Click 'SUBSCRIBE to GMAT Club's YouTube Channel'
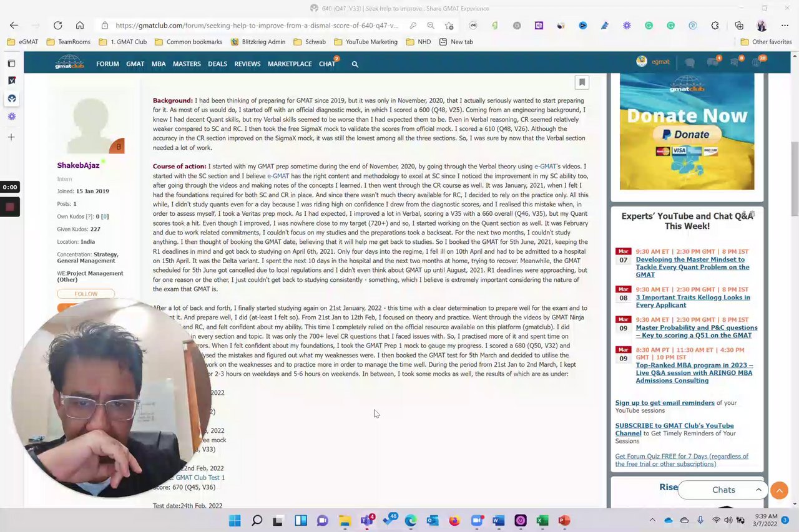The image size is (799, 532). tap(674, 429)
